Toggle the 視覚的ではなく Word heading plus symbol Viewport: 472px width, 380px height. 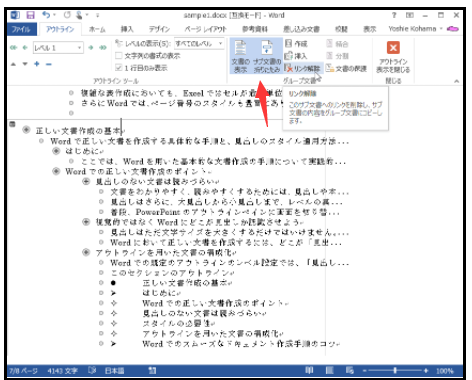click(x=86, y=222)
